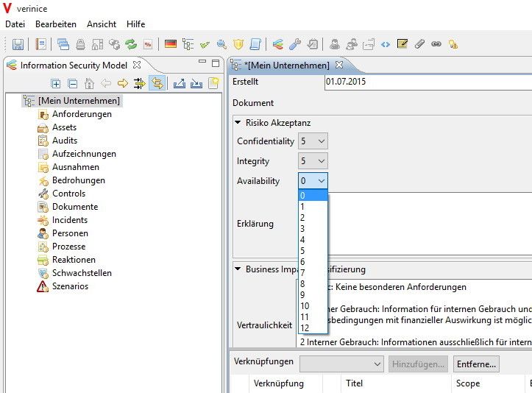Click the blue angle brackets icon
This screenshot has width=532, height=393.
click(386, 44)
